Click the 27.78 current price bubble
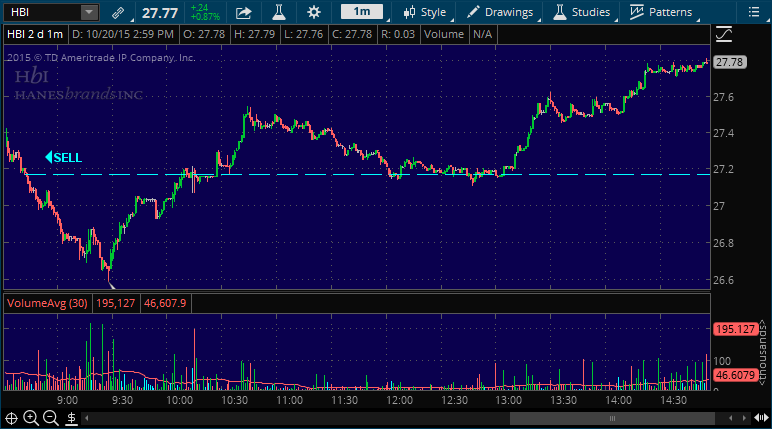This screenshot has height=429, width=772. [x=729, y=62]
